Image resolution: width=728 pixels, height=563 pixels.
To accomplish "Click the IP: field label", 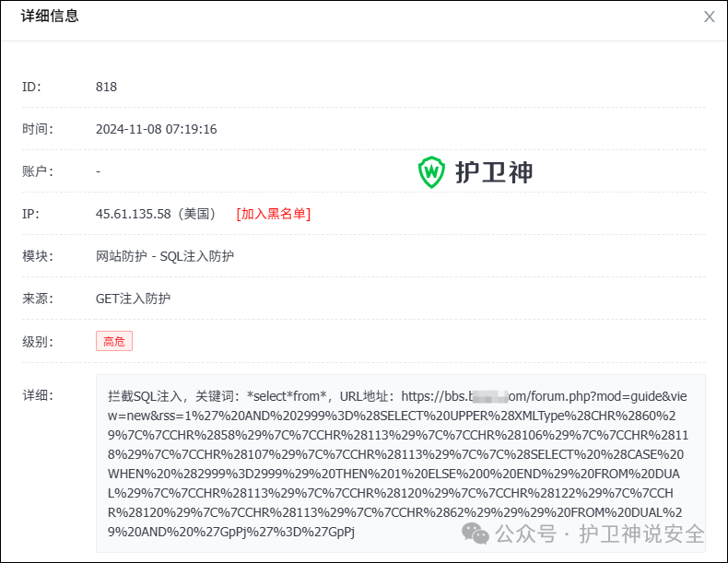I will coord(30,214).
